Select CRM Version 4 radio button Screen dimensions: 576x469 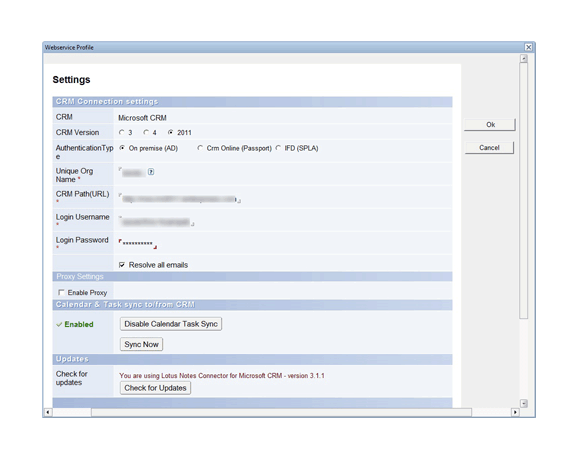click(x=146, y=132)
